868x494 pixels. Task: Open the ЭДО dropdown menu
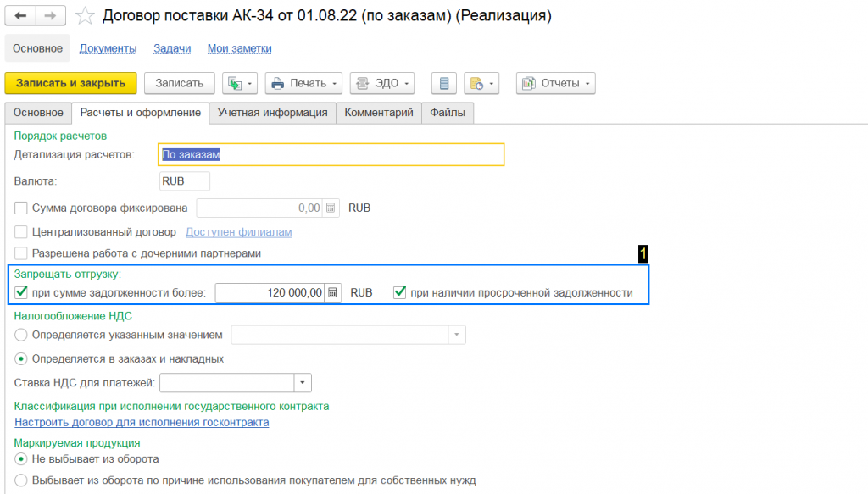coord(382,84)
